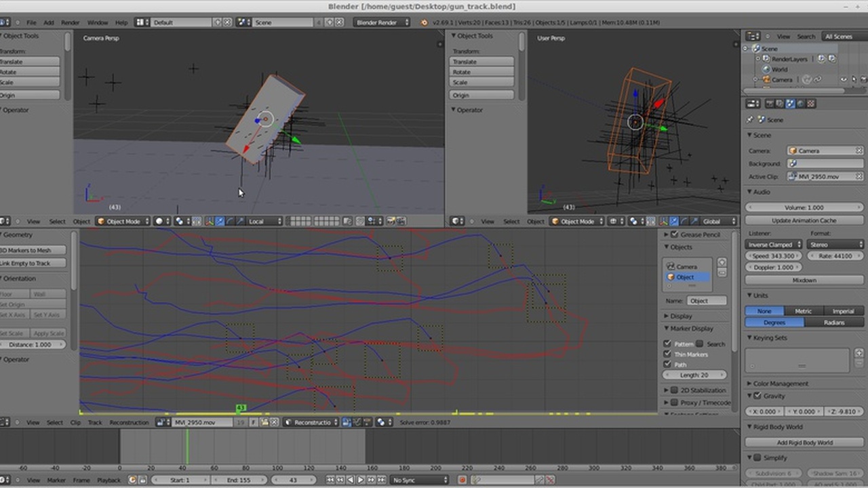Click the Add Rigid Body World button
Viewport: 868px width, 488px height.
click(804, 442)
